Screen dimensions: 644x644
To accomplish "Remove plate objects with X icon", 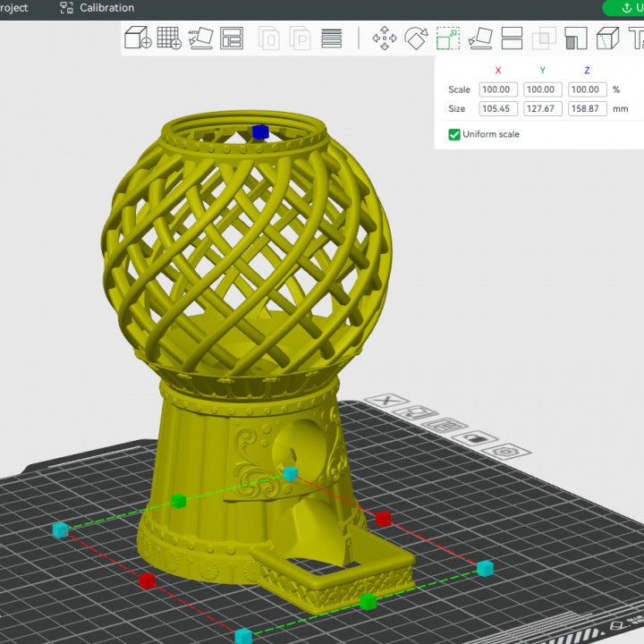I will tap(386, 402).
